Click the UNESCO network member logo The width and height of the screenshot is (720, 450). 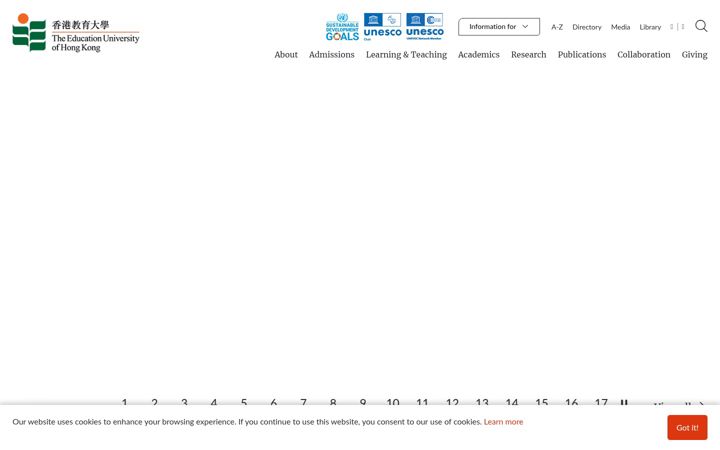[x=425, y=27]
